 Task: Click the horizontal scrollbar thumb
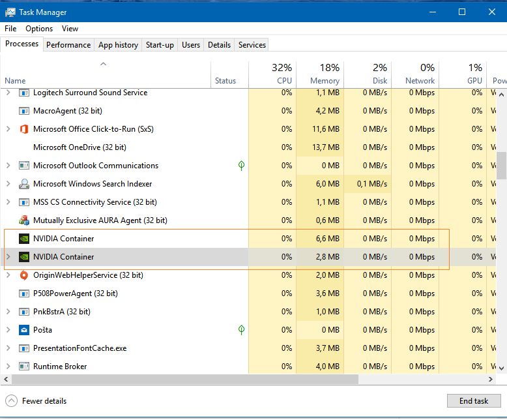(185, 380)
